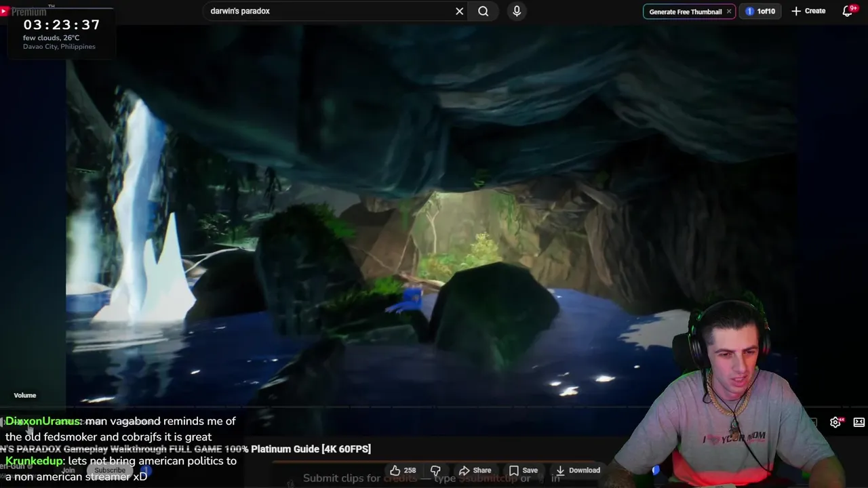Open notifications bell with 9+ badge
868x488 pixels.
pos(848,11)
